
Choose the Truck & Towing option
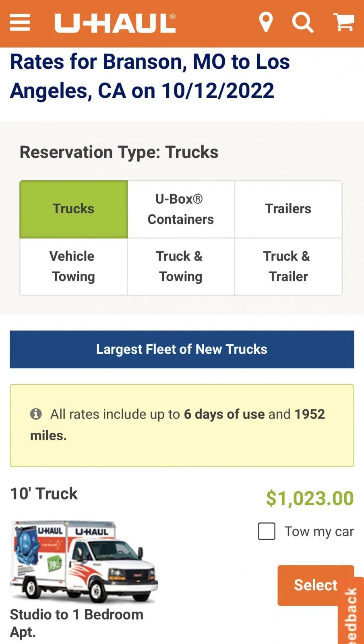181,266
